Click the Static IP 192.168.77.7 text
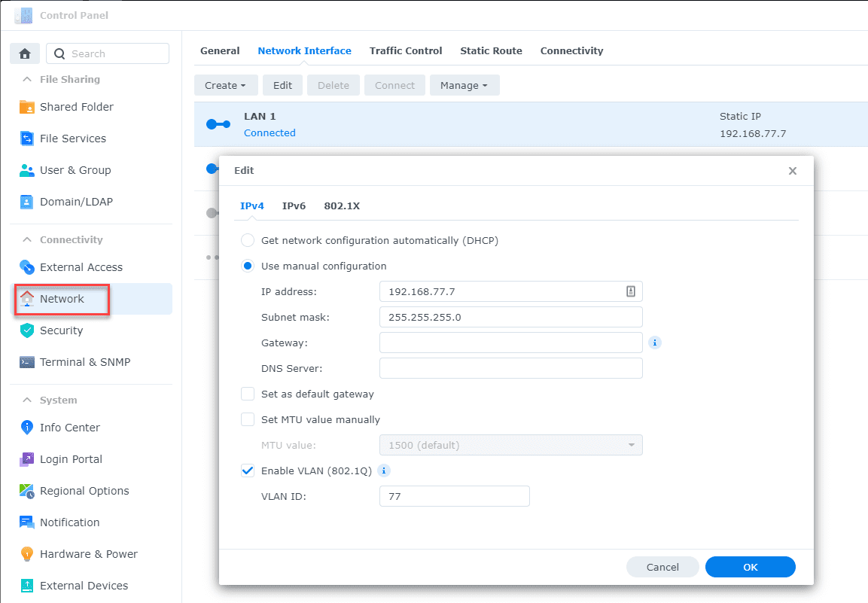Screen dimensions: 868x603 (752, 125)
